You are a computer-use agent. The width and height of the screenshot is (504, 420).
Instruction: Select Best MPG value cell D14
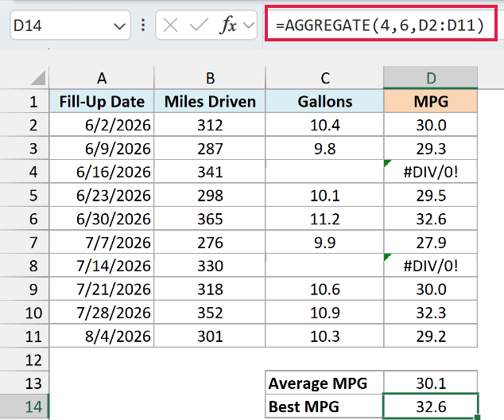tap(430, 406)
